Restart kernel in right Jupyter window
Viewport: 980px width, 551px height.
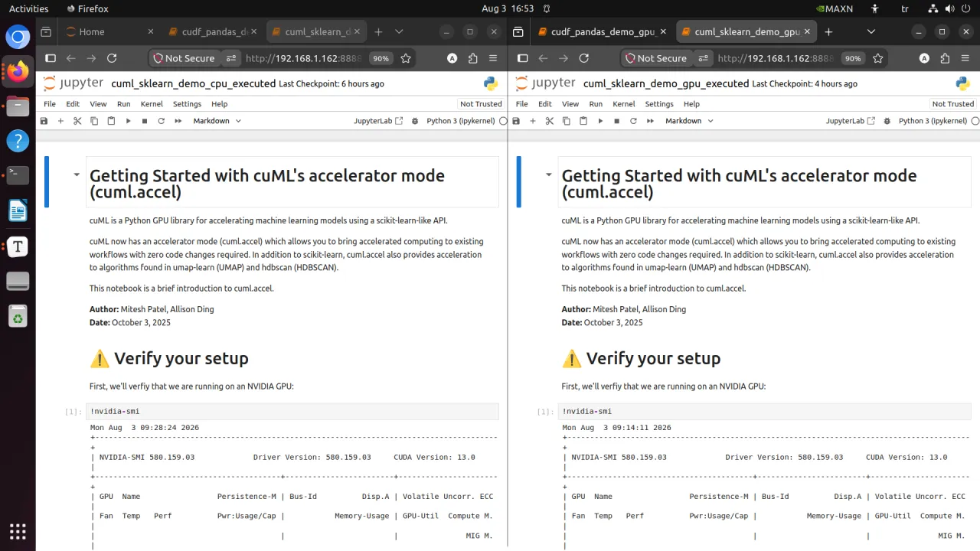(x=633, y=121)
